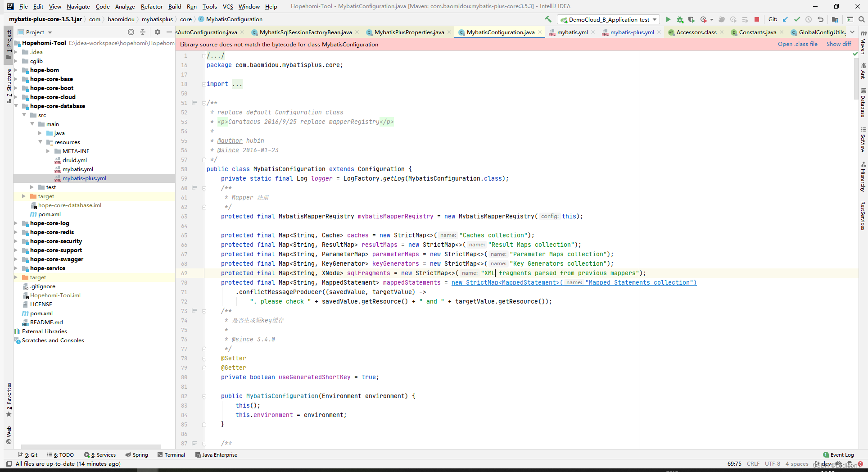This screenshot has height=472, width=868.
Task: Stop the running process with red square
Action: pos(757,19)
